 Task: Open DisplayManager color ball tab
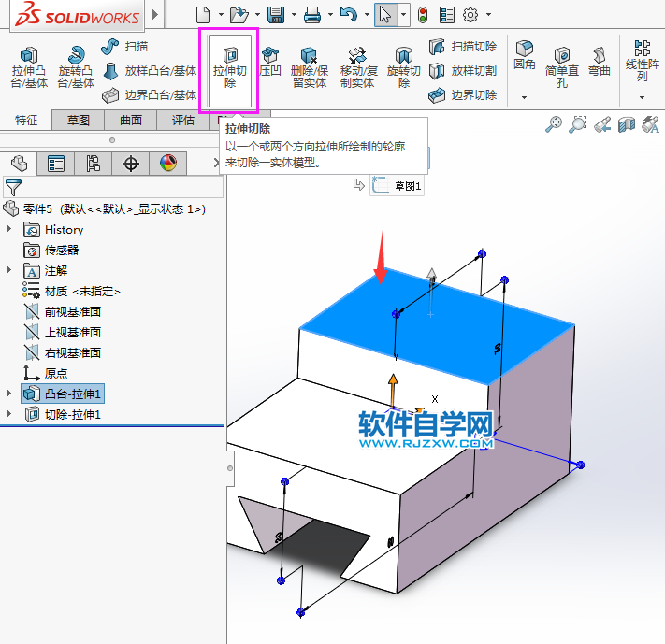click(x=168, y=164)
